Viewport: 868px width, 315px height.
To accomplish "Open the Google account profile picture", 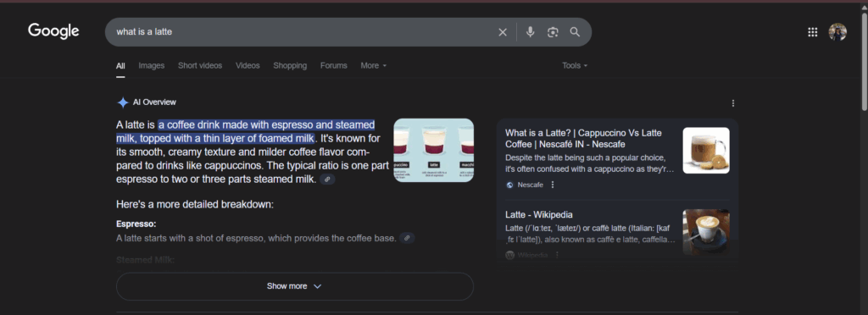I will [x=837, y=32].
